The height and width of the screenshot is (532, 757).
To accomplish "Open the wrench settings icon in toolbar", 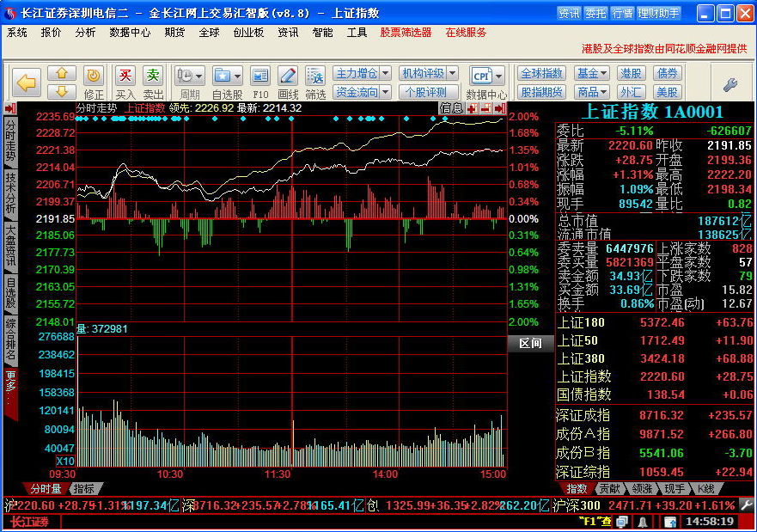I will [730, 85].
